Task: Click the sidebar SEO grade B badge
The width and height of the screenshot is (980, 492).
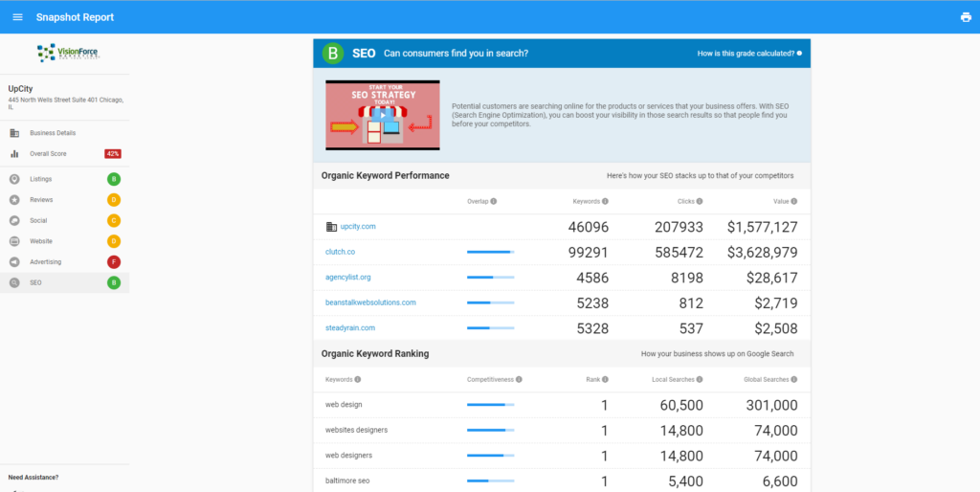Action: click(x=114, y=282)
